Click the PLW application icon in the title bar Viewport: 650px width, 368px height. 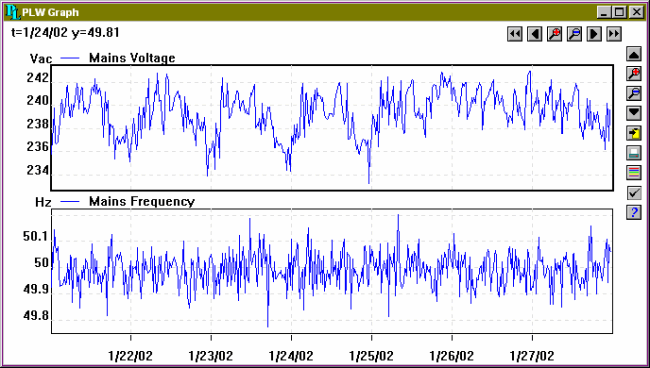tap(13, 12)
